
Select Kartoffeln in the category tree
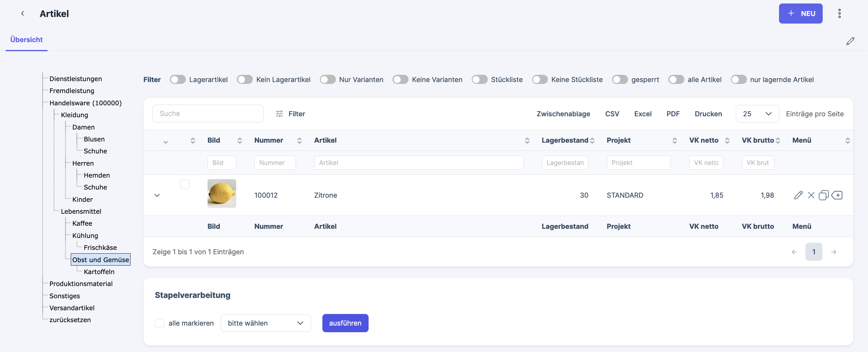pos(99,272)
